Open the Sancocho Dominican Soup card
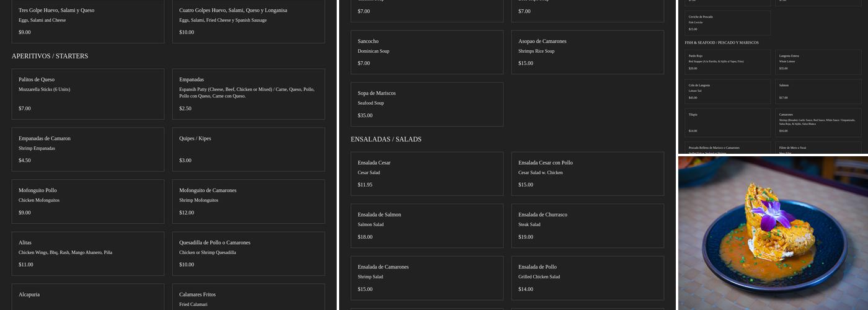Image resolution: width=868 pixels, height=310 pixels. tap(427, 52)
